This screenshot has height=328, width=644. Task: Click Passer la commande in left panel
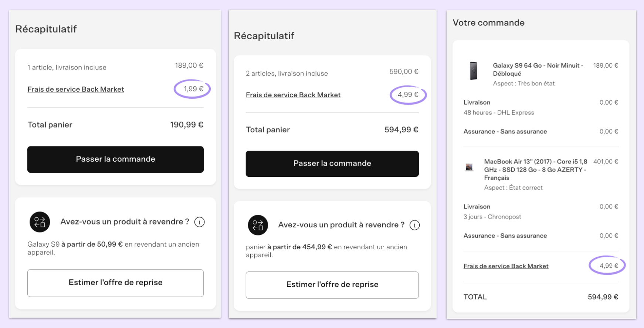point(115,159)
